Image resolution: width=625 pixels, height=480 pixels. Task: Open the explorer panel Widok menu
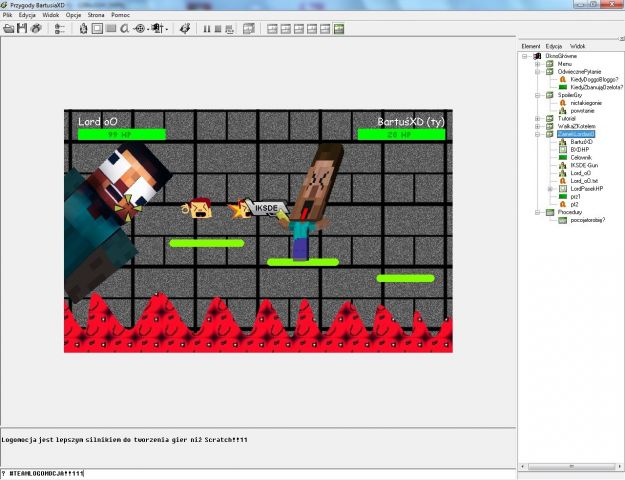577,46
